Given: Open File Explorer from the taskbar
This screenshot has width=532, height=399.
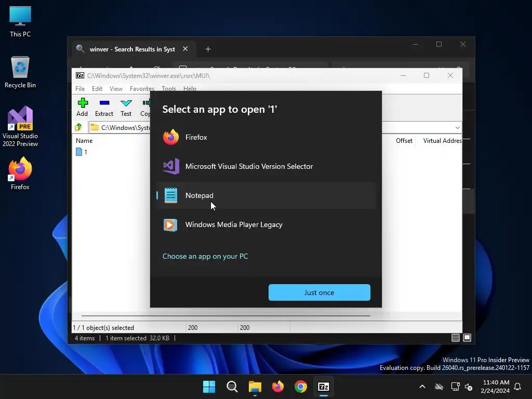Looking at the screenshot, I should [255, 387].
